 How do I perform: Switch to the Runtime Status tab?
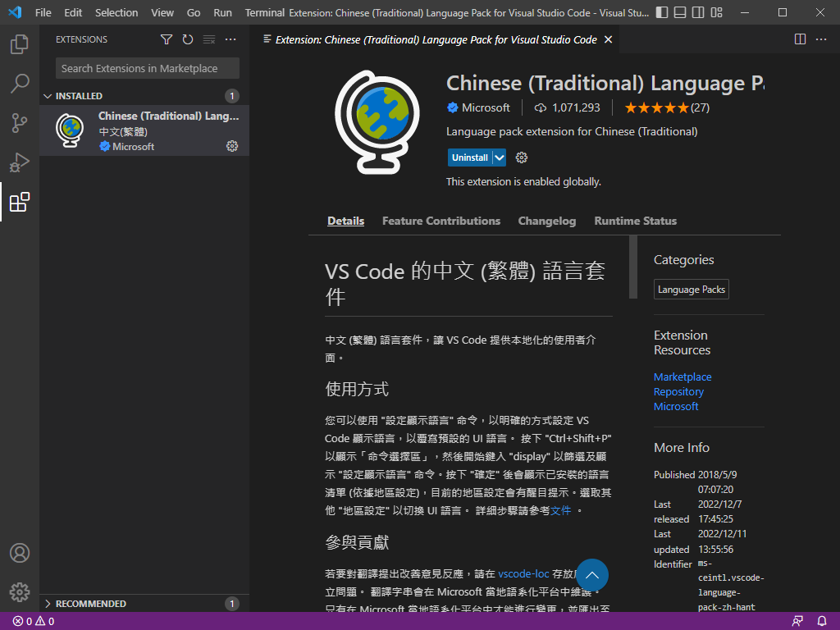(636, 221)
